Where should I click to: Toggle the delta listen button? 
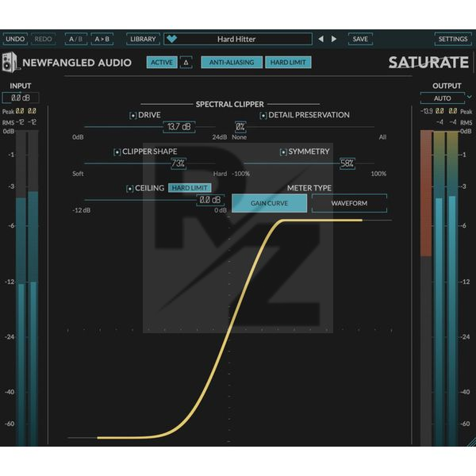coord(186,62)
